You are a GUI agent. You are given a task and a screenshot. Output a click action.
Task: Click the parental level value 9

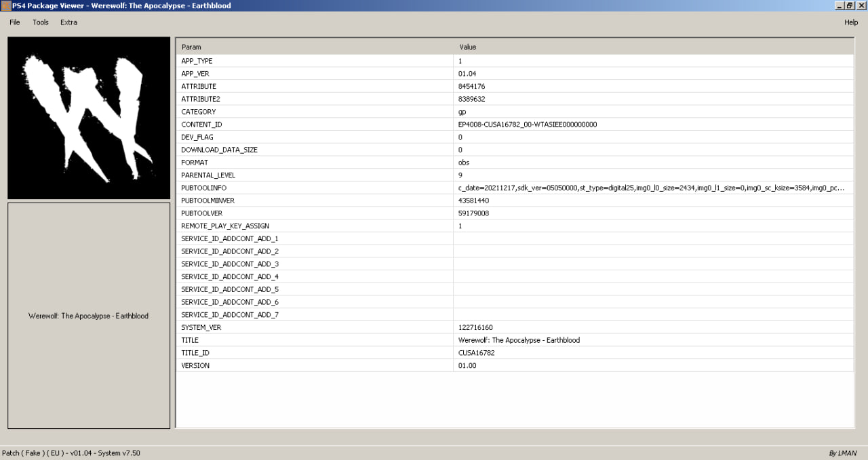coord(460,175)
